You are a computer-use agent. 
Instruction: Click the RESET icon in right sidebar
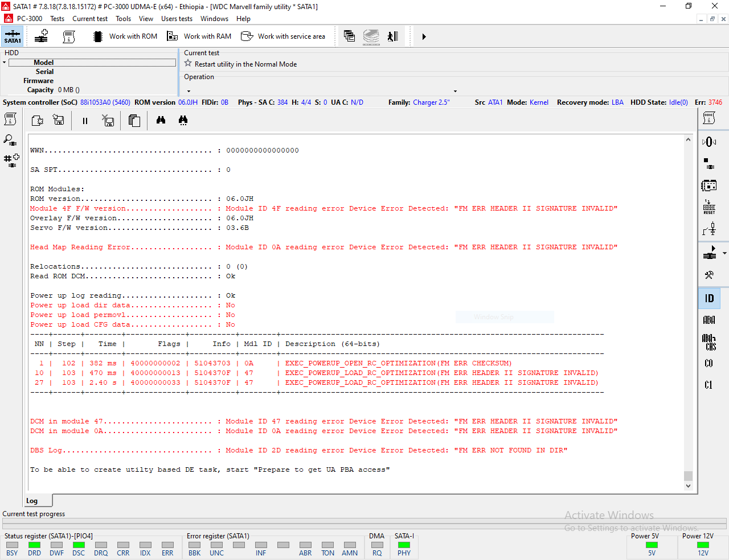pos(709,207)
